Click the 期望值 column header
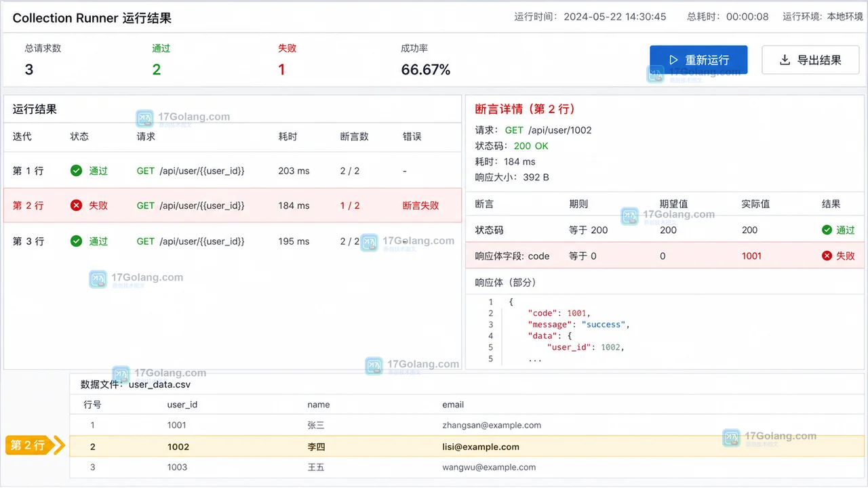Screen dimensions: 868x488 [x=674, y=203]
